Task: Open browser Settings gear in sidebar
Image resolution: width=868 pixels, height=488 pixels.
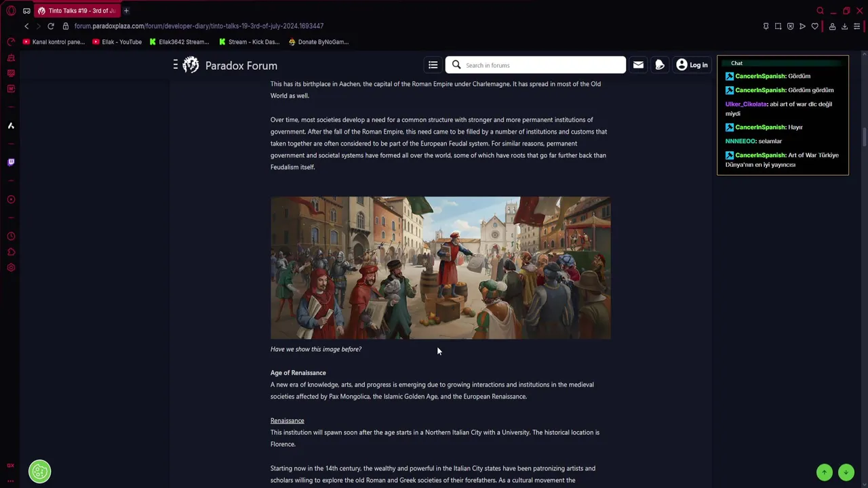Action: [11, 268]
